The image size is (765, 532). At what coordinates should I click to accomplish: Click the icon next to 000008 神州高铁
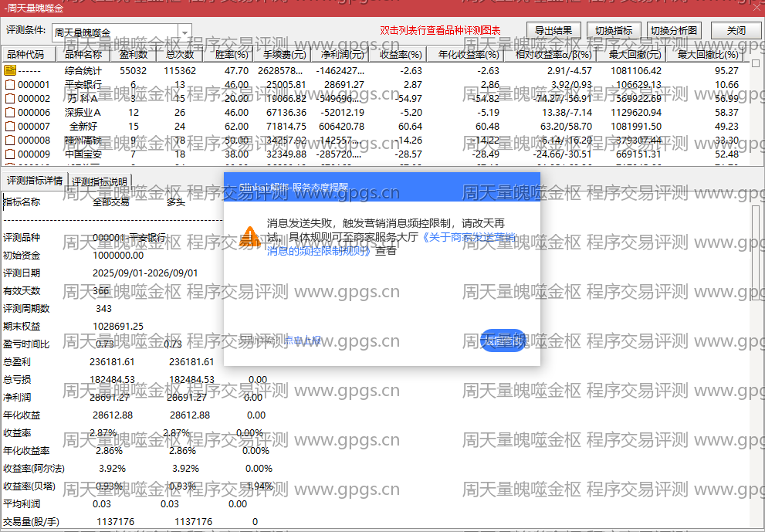pyautogui.click(x=10, y=141)
